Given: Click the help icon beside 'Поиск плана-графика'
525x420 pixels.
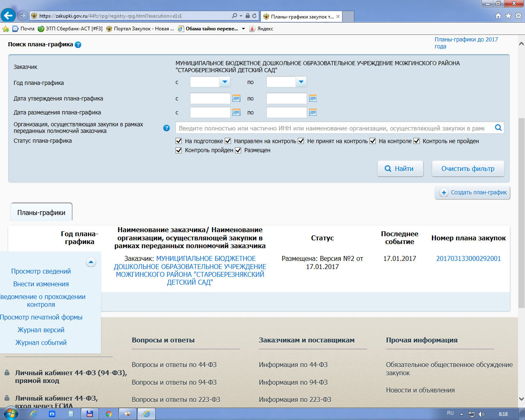Looking at the screenshot, I should [78, 45].
